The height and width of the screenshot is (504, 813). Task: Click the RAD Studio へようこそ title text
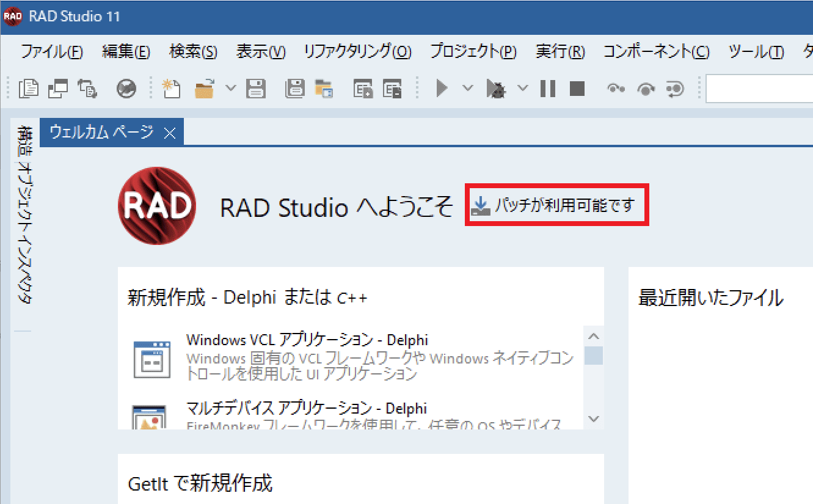pyautogui.click(x=337, y=208)
